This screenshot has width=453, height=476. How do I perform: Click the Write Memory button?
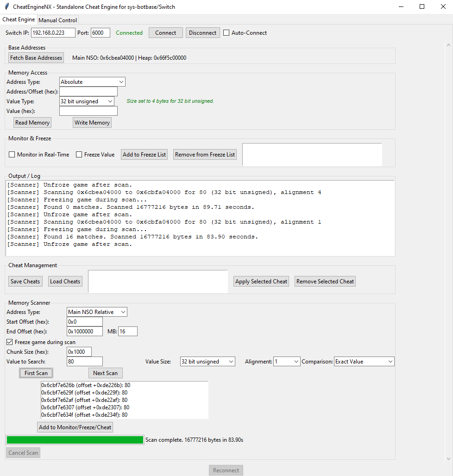coord(92,123)
